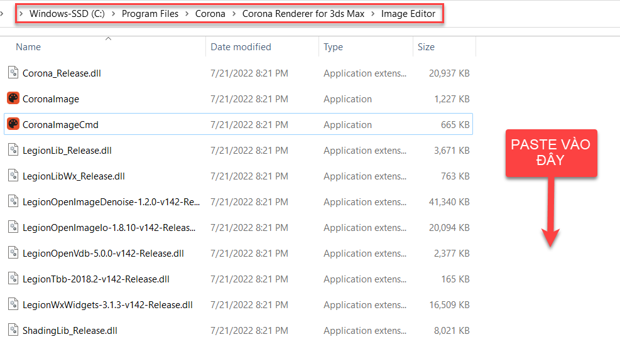Open chevron after Windows-SSD (C:) breadcrumb
The height and width of the screenshot is (364, 620).
113,14
